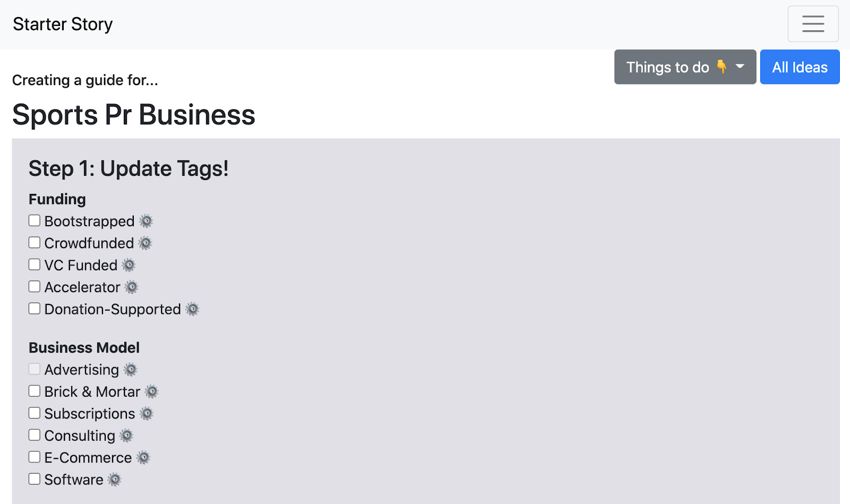
Task: Click gear icon beside E-Commerce
Action: (143, 458)
